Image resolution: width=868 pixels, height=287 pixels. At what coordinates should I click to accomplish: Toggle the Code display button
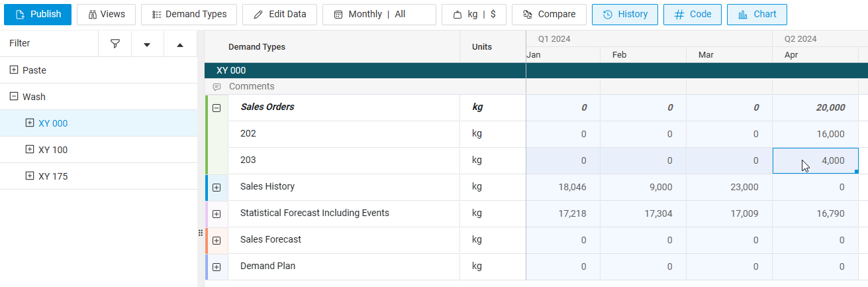point(692,14)
